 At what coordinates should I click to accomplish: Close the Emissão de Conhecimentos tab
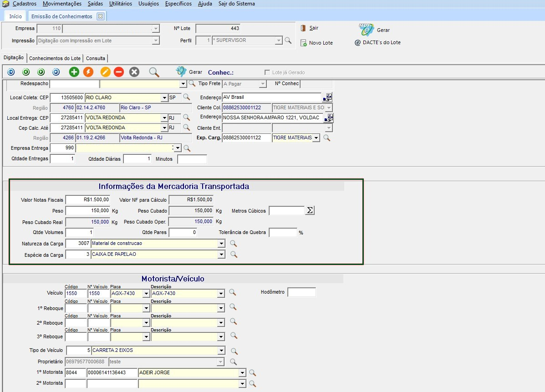(x=100, y=16)
